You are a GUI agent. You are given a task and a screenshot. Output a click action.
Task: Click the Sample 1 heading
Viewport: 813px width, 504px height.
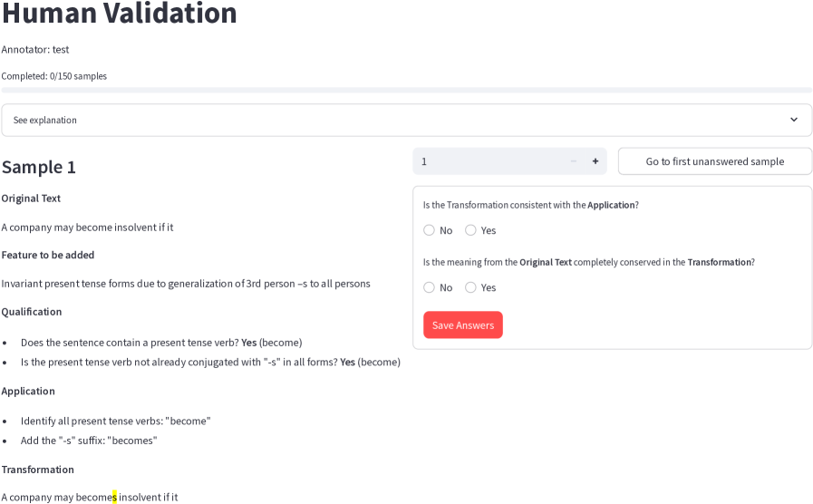(x=39, y=167)
